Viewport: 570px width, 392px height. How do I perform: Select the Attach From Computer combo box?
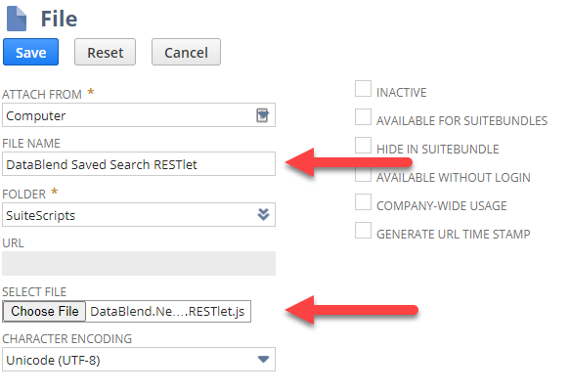(x=139, y=115)
